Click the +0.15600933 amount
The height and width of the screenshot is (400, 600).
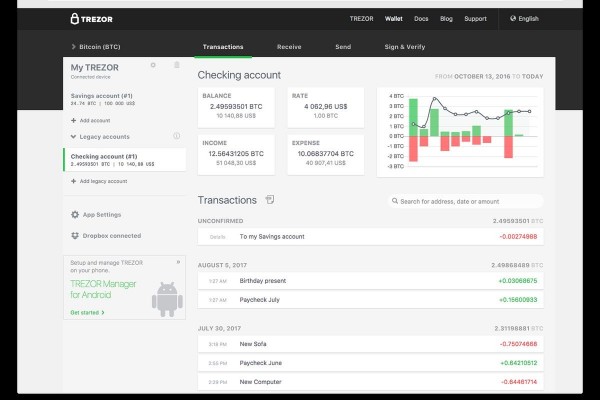(518, 300)
